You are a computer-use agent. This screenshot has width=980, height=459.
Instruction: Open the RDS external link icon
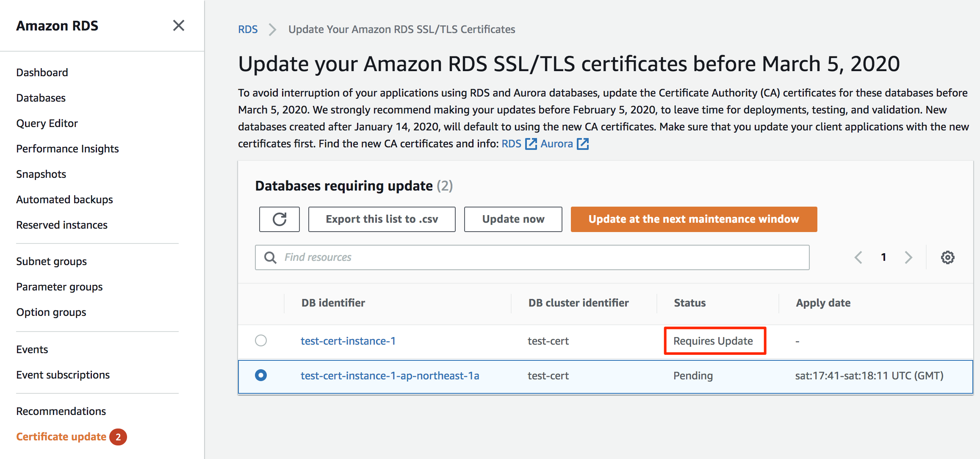click(531, 144)
